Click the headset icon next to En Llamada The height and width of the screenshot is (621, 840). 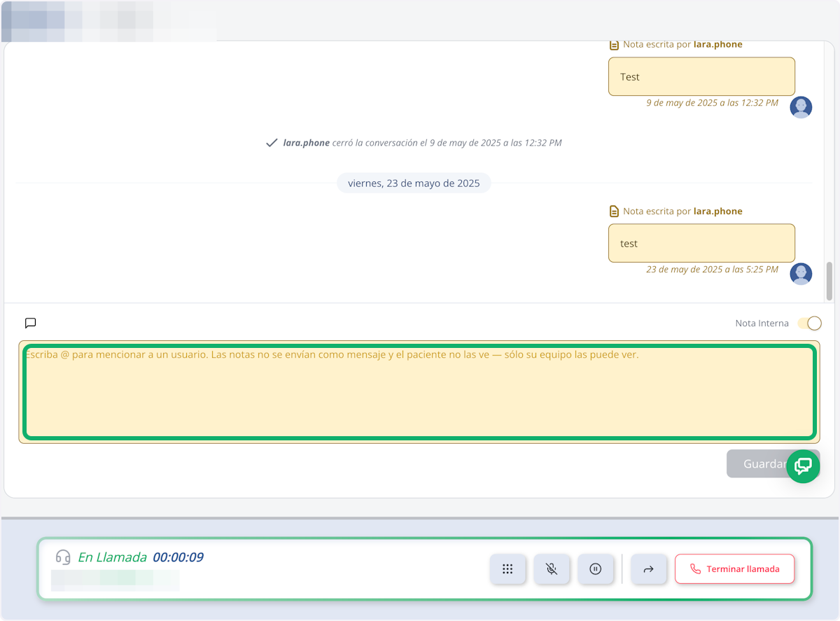pos(63,557)
